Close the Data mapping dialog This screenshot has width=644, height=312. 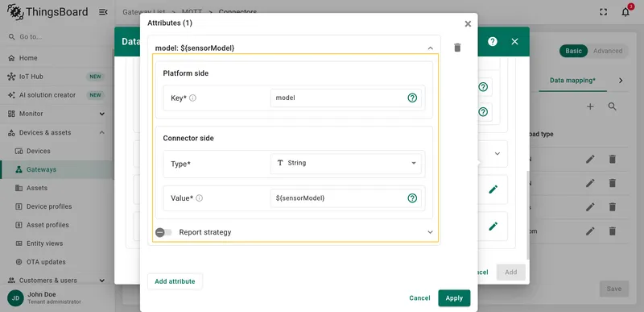[514, 41]
